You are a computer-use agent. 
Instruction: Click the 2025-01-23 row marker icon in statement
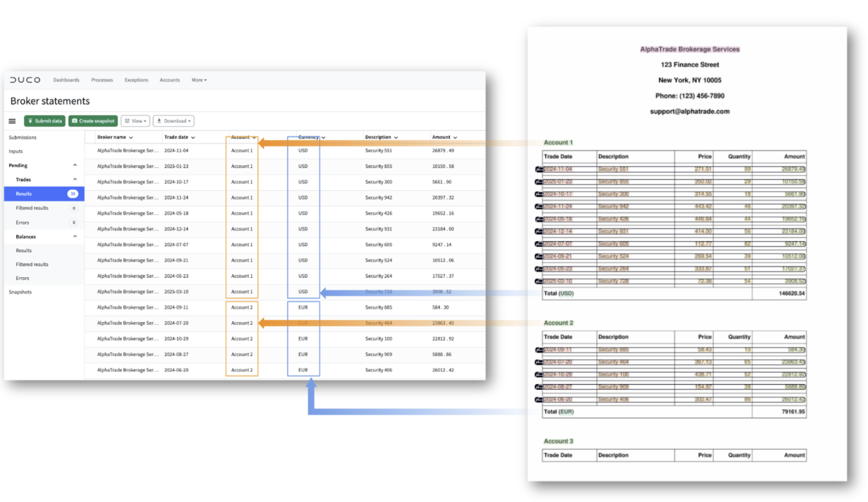[x=539, y=182]
